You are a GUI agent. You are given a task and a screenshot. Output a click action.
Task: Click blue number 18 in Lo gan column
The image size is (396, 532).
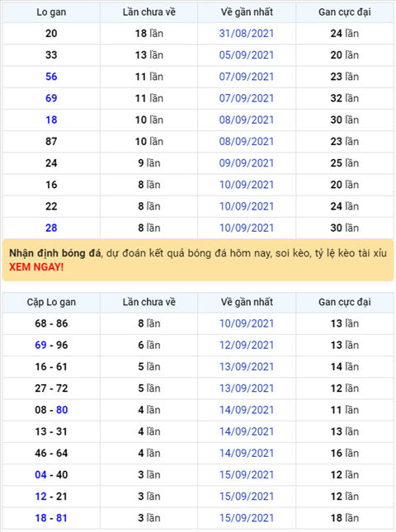tap(51, 120)
